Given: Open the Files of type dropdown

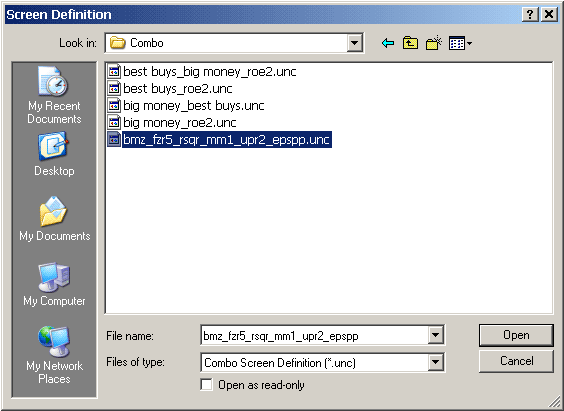Looking at the screenshot, I should tap(435, 362).
